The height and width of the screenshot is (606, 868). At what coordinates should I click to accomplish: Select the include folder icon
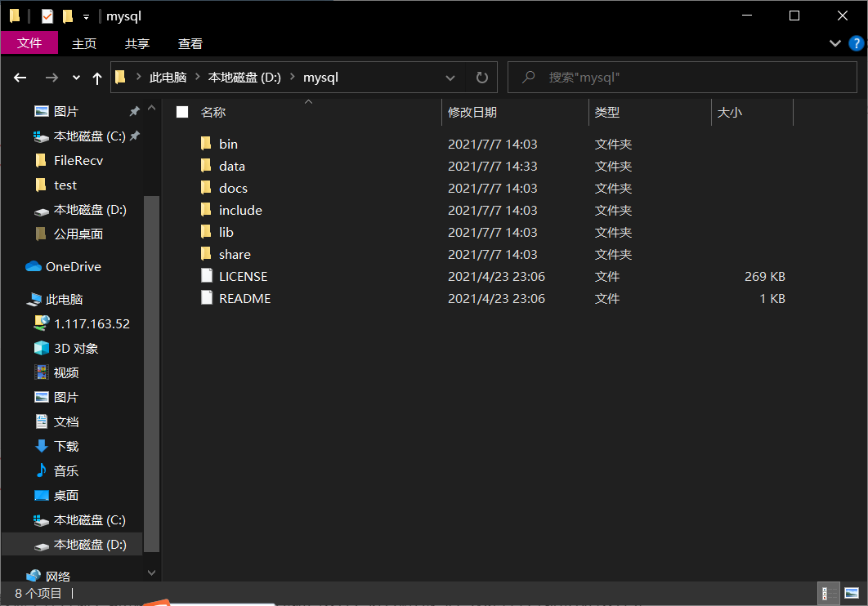click(206, 210)
